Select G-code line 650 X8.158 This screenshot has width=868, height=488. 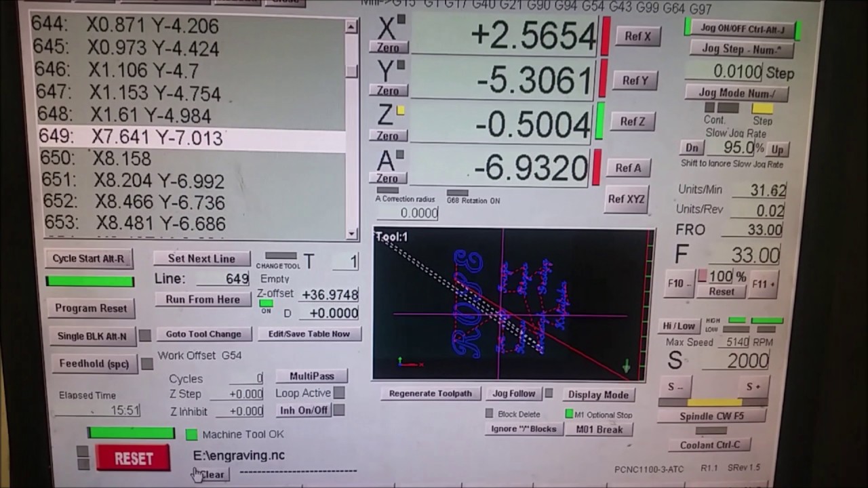(193, 159)
